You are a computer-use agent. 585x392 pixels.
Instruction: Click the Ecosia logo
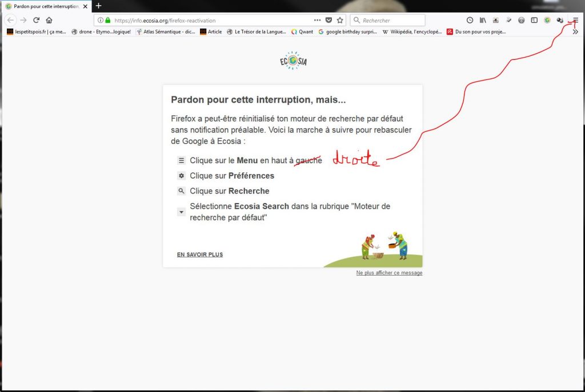click(x=293, y=60)
